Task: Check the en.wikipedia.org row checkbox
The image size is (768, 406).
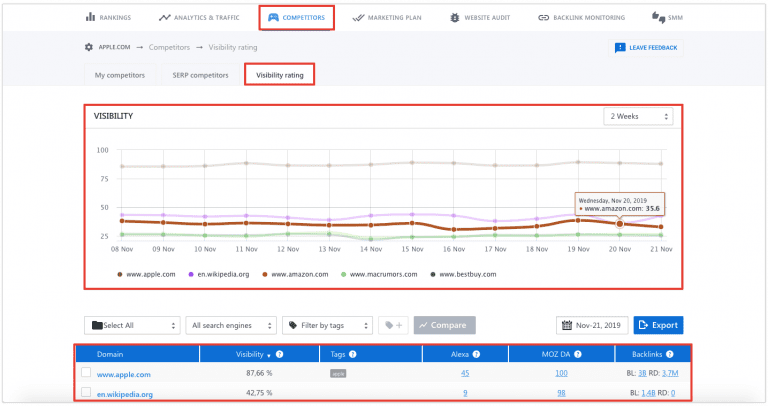Action: click(x=86, y=392)
